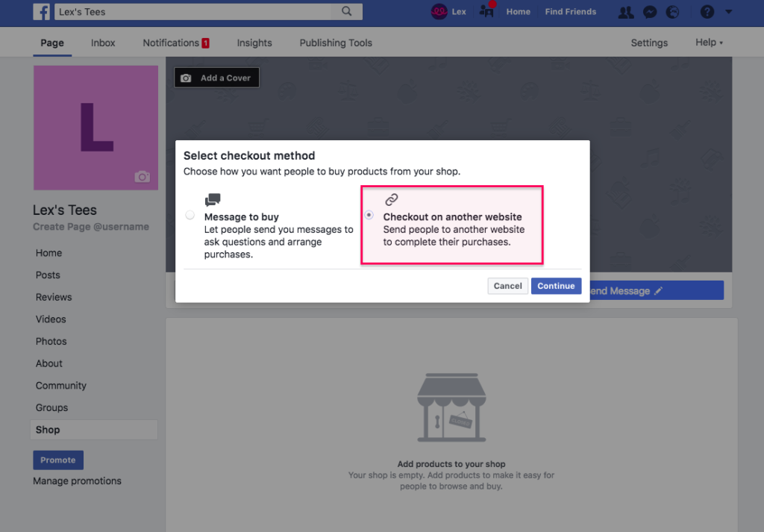This screenshot has width=764, height=532.
Task: Click the Cancel button in dialog
Action: [507, 286]
